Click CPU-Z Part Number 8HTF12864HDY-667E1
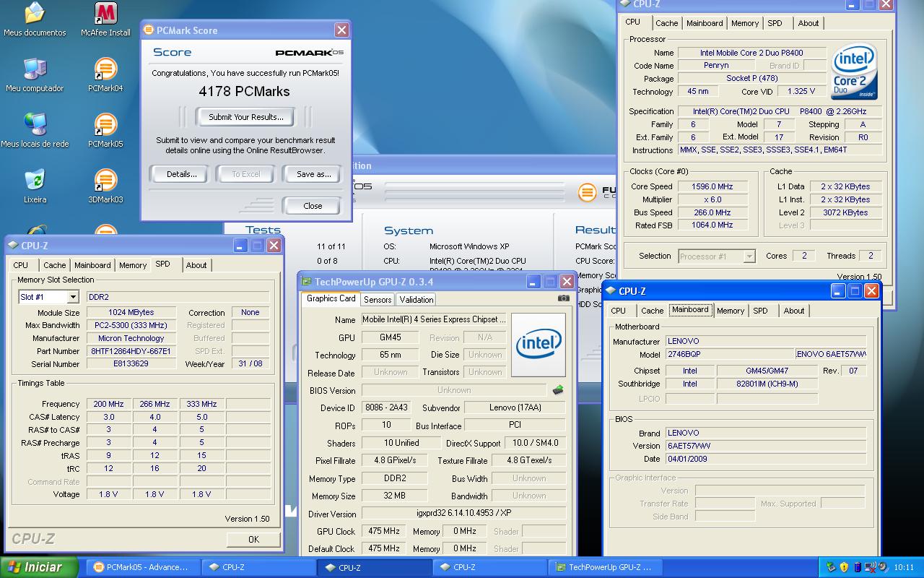Viewport: 924px width, 578px height. coord(131,351)
